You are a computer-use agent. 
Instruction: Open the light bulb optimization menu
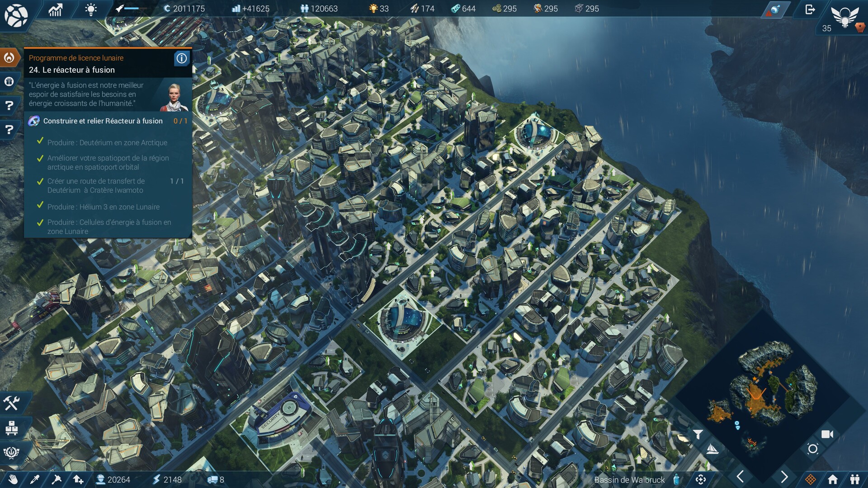[x=91, y=9]
